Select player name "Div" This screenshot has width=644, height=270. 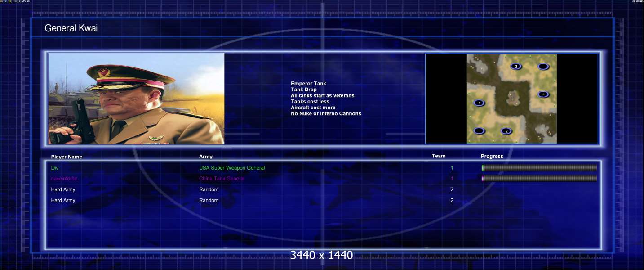pos(55,168)
